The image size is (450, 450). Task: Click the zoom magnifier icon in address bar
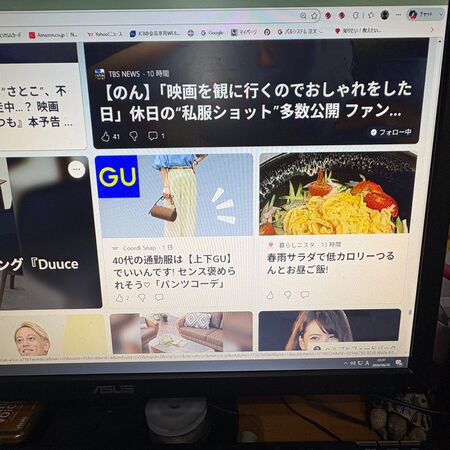(x=303, y=16)
